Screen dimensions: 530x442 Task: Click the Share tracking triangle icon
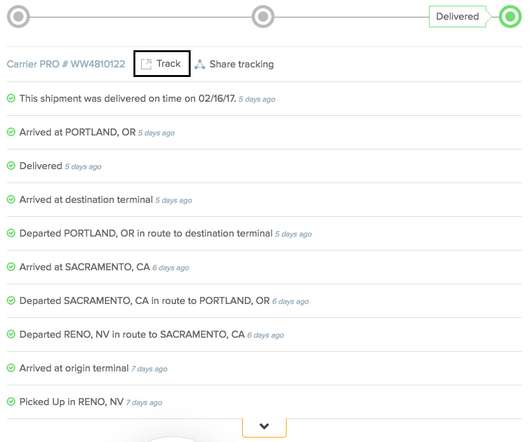200,64
